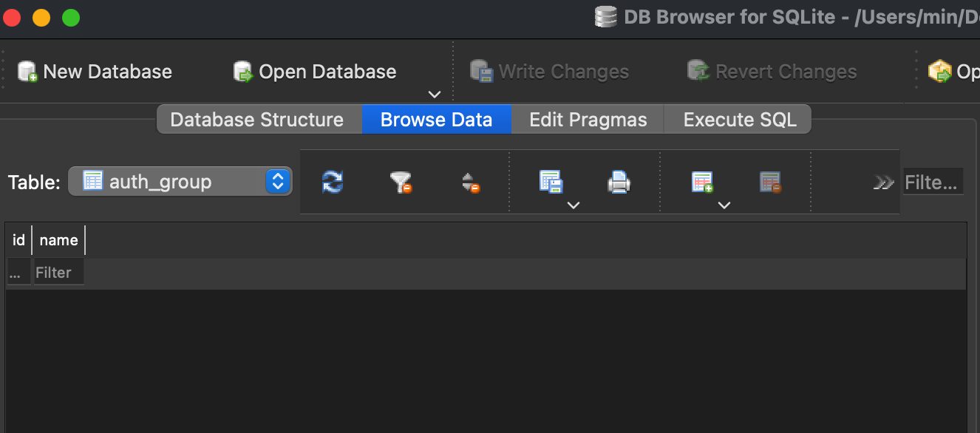Click the New Database button
Image resolution: width=980 pixels, height=433 pixels.
[95, 72]
